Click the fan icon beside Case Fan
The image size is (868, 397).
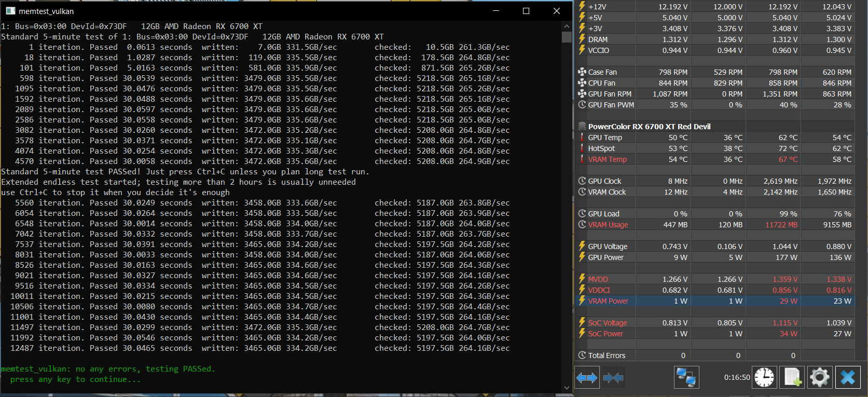click(x=582, y=72)
